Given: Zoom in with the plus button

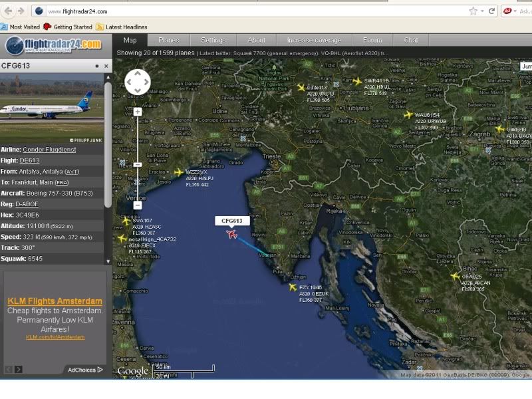Looking at the screenshot, I should 138,112.
